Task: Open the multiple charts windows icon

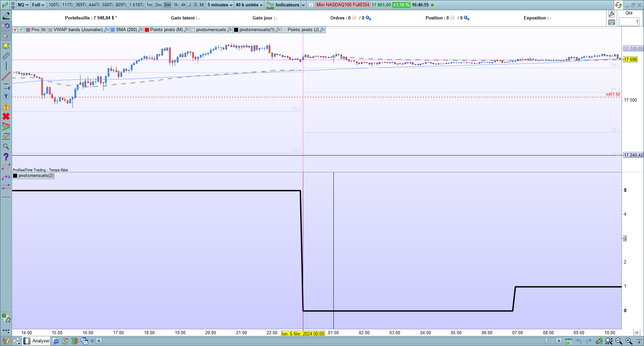Action: [85, 341]
